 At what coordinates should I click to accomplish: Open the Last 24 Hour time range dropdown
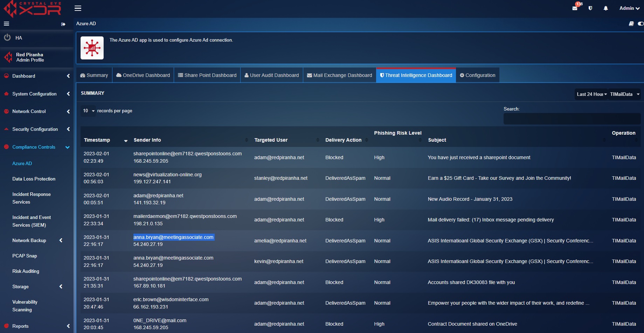tap(591, 94)
